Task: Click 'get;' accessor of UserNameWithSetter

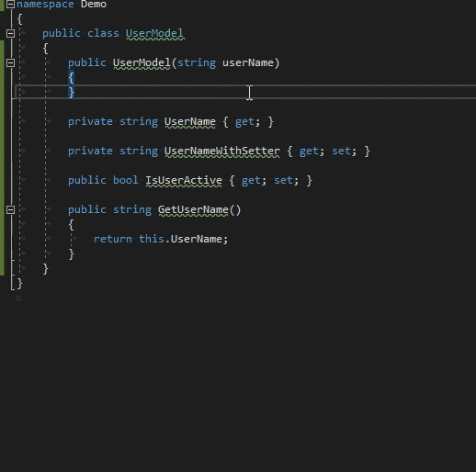Action: [312, 152]
